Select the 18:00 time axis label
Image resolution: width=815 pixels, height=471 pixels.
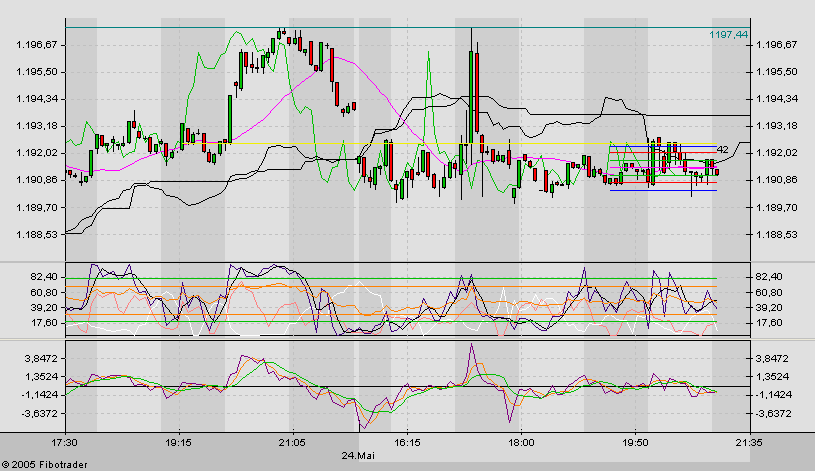point(520,441)
